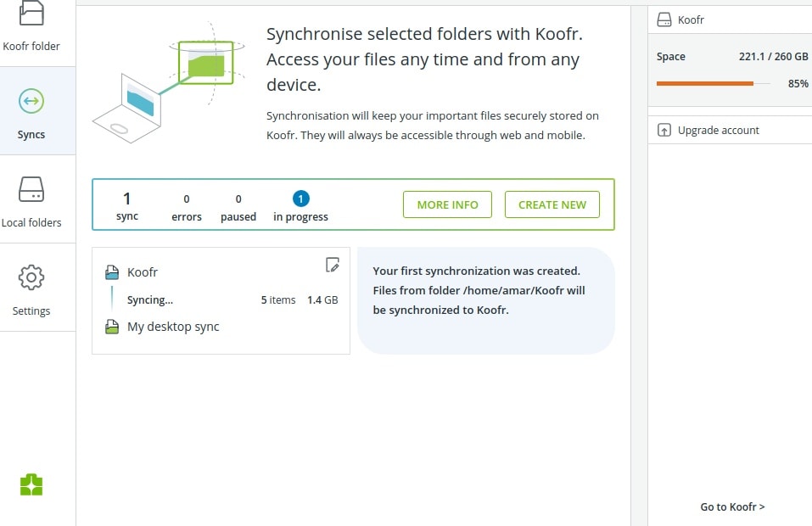812x526 pixels.
Task: Click the blue in progress badge
Action: click(x=301, y=199)
